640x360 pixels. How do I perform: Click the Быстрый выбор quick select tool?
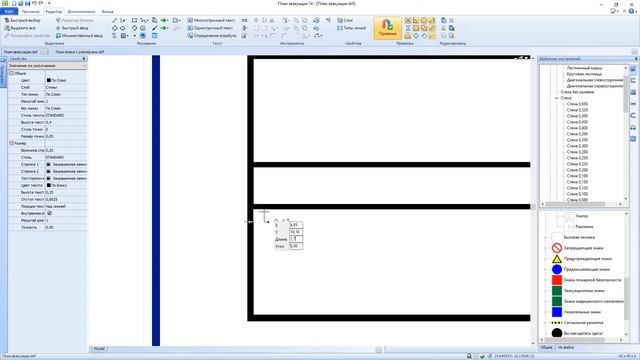pyautogui.click(x=22, y=20)
